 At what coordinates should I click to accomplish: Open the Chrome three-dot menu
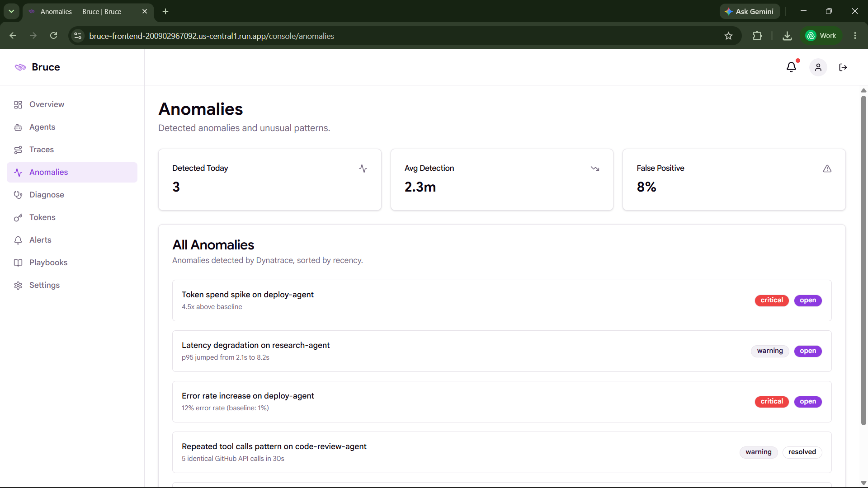[855, 36]
